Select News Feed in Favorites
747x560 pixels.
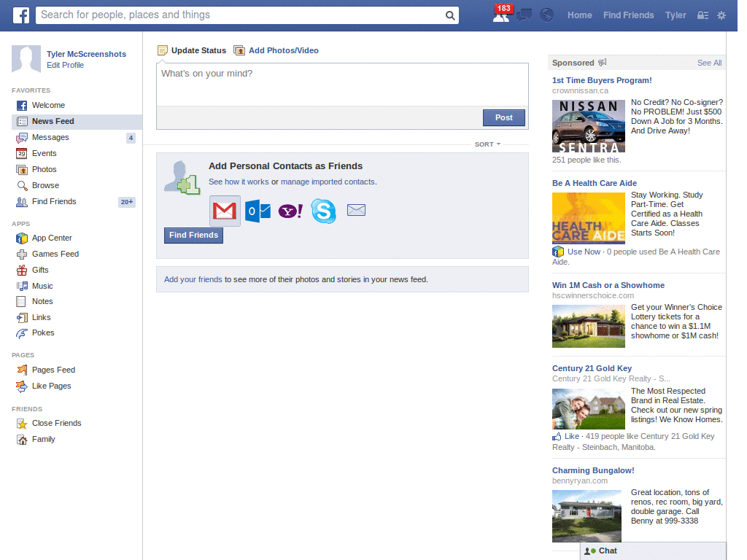click(77, 122)
